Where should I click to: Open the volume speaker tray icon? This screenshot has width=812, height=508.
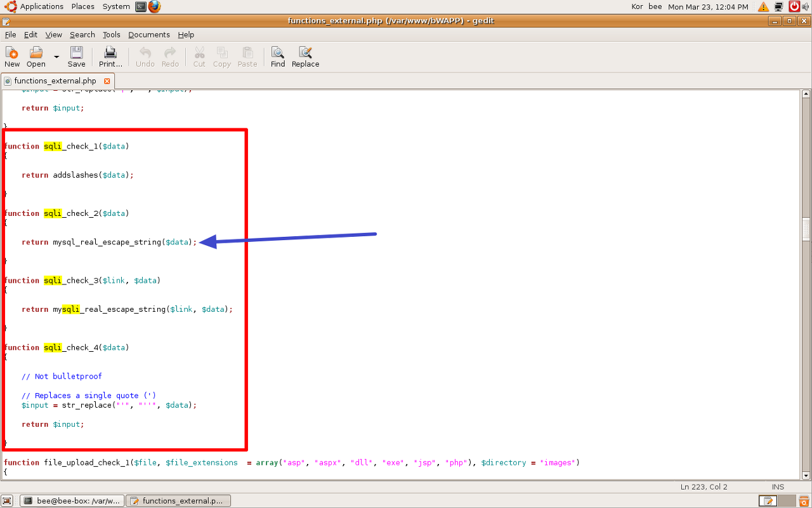tap(806, 6)
